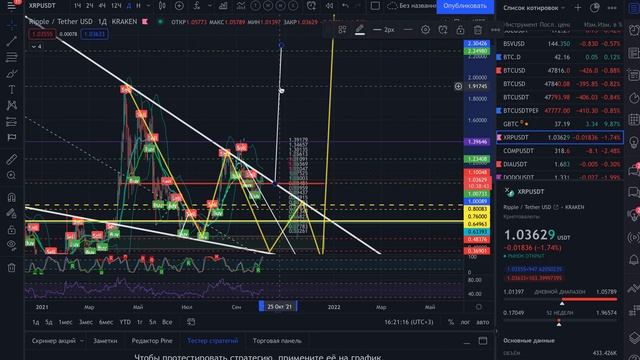Image resolution: width=640 pixels, height=360 pixels.
Task: Start bar replay mode
Action: coord(329,6)
